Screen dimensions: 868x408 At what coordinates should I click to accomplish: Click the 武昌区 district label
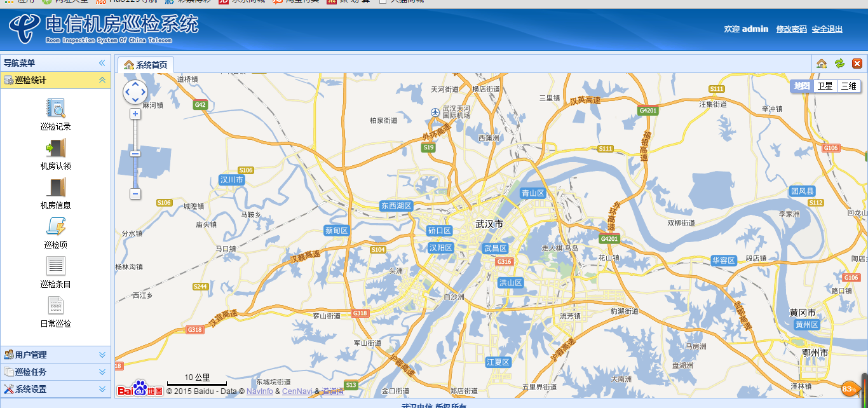tap(495, 248)
